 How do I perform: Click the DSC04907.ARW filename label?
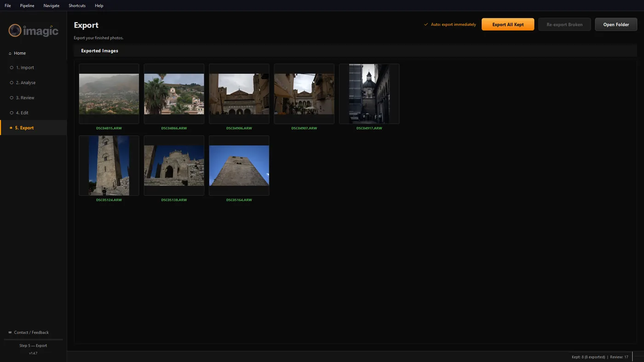pyautogui.click(x=304, y=128)
